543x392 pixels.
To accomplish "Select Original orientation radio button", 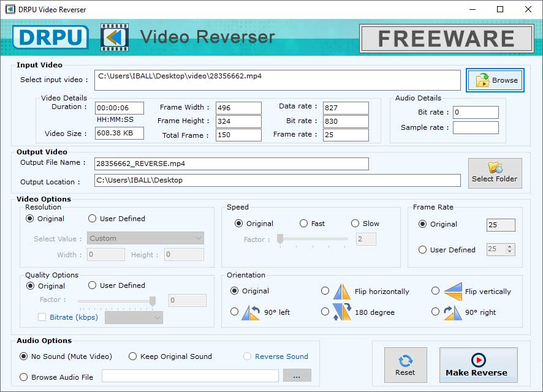I will click(x=235, y=291).
